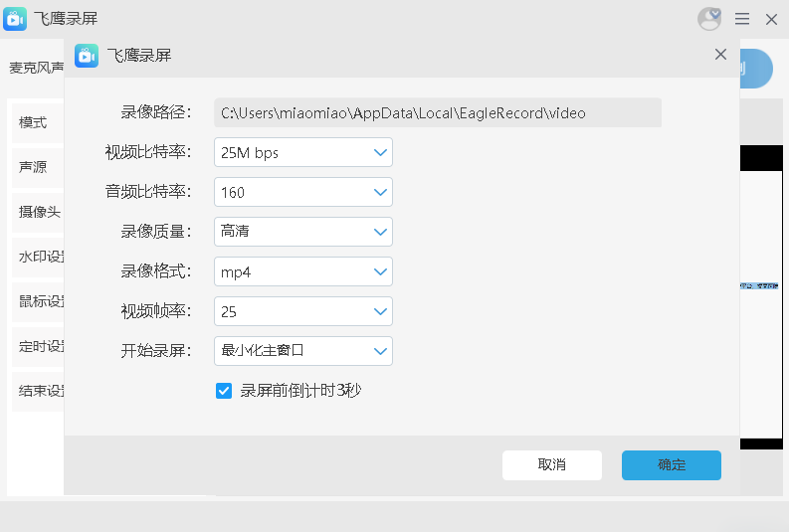Open the hamburger menu in title bar

click(x=742, y=19)
